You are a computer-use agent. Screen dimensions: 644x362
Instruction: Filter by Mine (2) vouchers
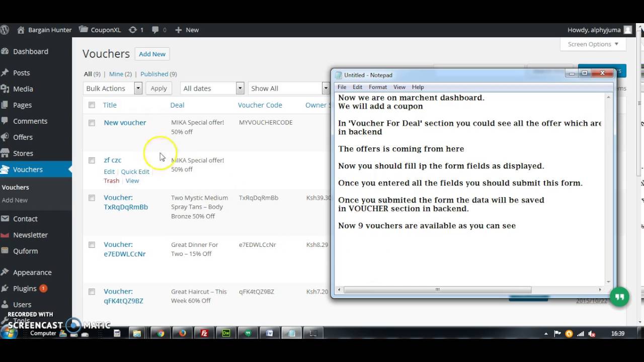click(x=120, y=74)
